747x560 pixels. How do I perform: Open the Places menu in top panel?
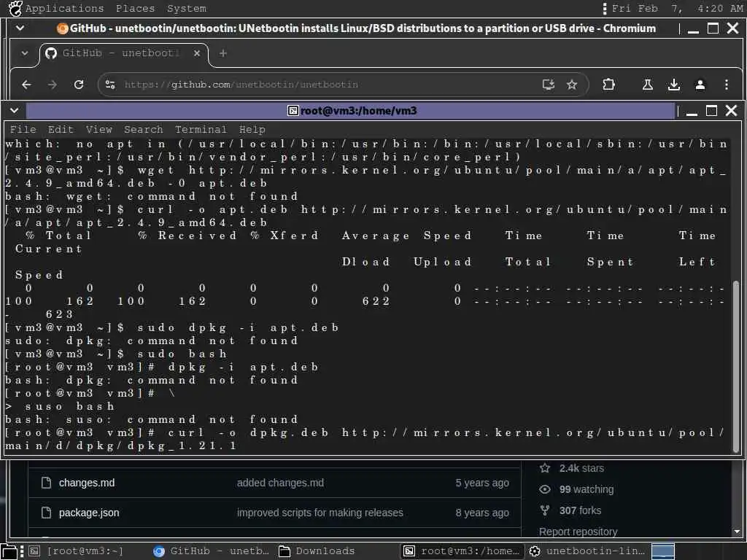click(135, 9)
